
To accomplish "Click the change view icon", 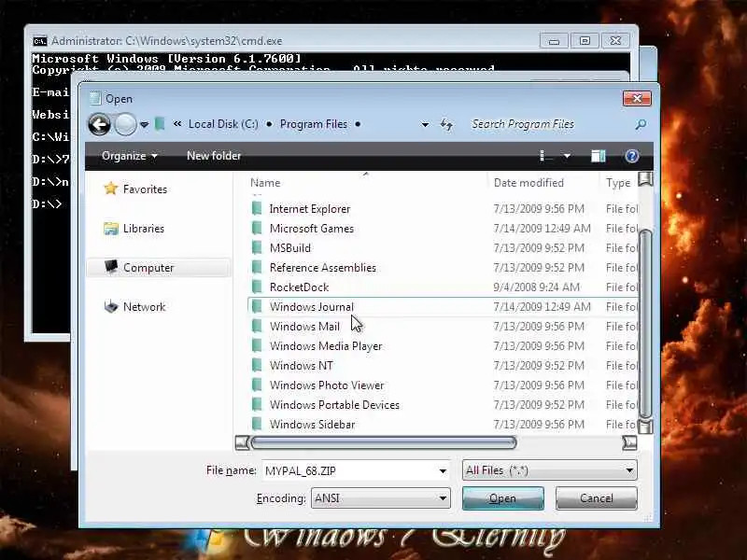I will (x=546, y=156).
